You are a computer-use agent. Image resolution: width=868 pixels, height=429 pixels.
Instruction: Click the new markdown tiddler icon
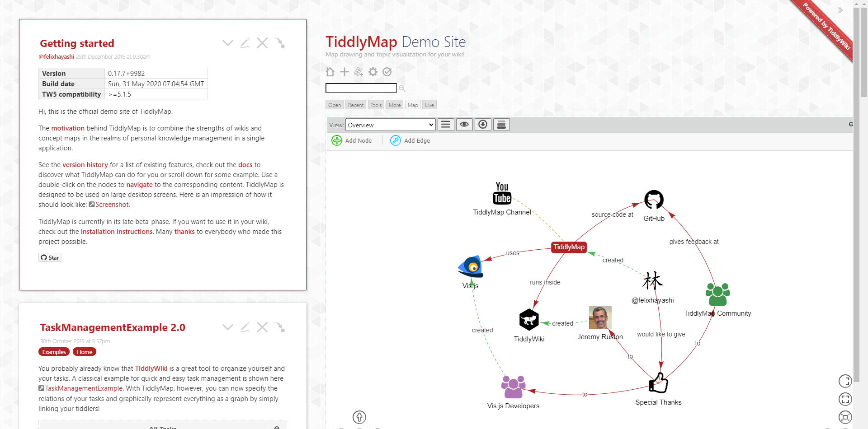(x=359, y=72)
